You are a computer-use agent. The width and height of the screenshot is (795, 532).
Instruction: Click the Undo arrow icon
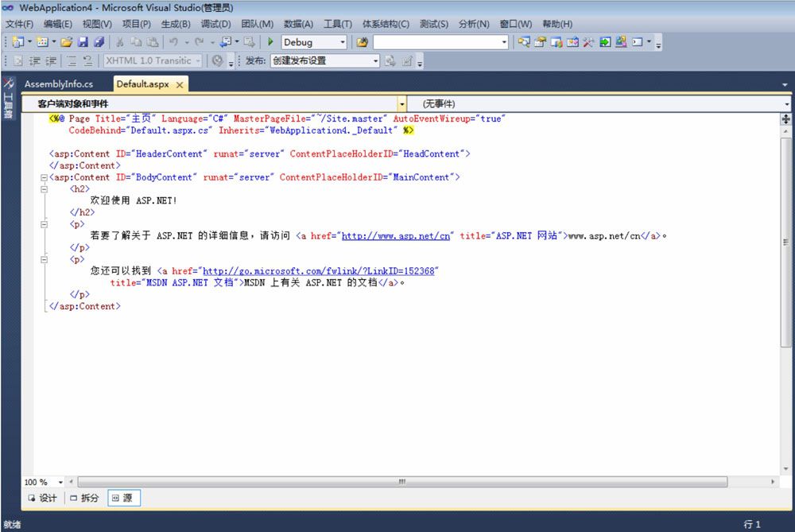pos(174,42)
